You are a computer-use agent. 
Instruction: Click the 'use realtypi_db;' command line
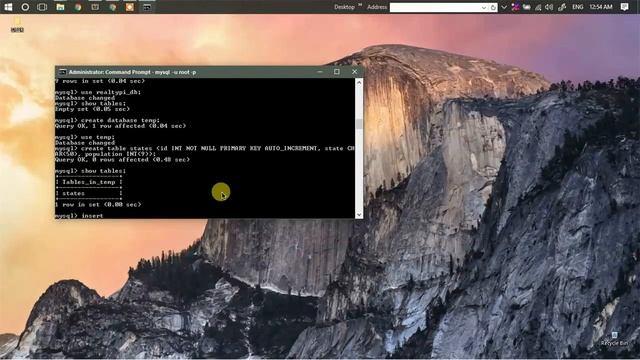pos(98,92)
